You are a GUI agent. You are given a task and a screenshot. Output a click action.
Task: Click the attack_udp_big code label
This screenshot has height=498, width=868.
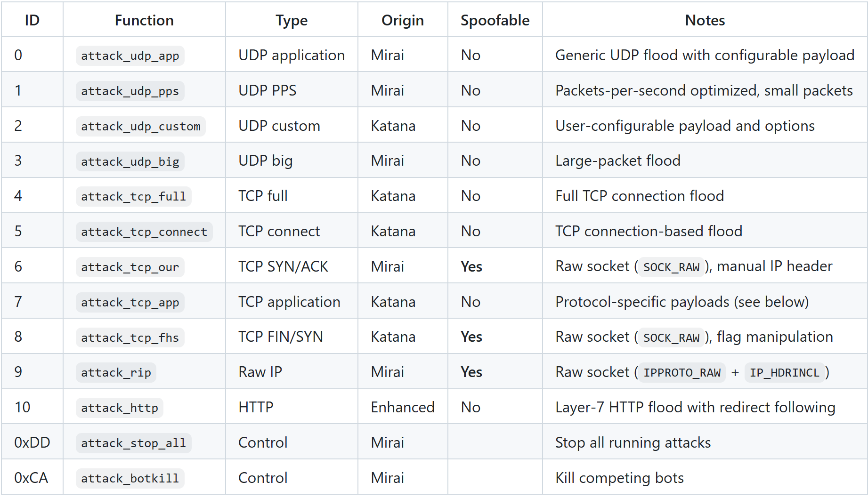click(130, 161)
